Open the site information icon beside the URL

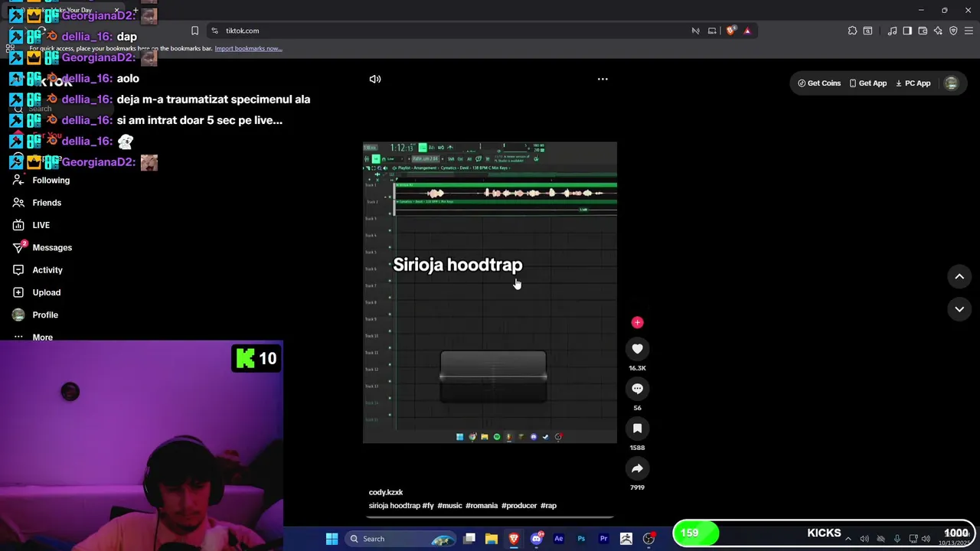[x=214, y=31]
